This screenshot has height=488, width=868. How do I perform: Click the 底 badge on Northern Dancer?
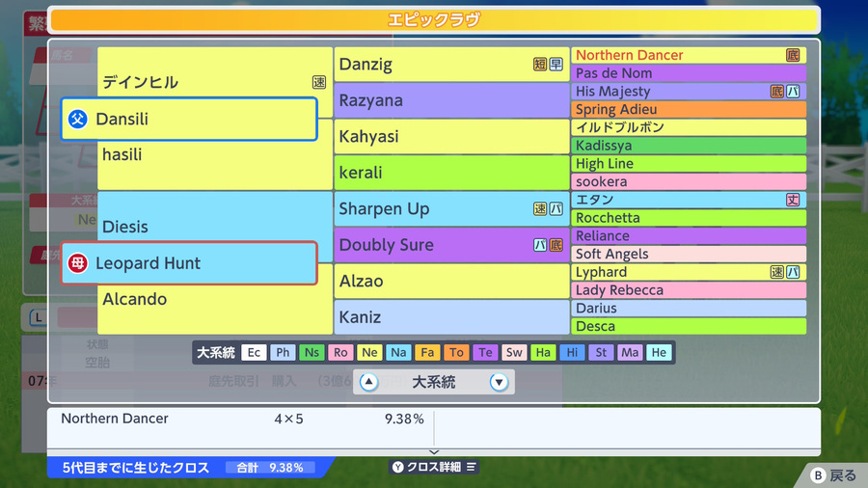(x=793, y=55)
